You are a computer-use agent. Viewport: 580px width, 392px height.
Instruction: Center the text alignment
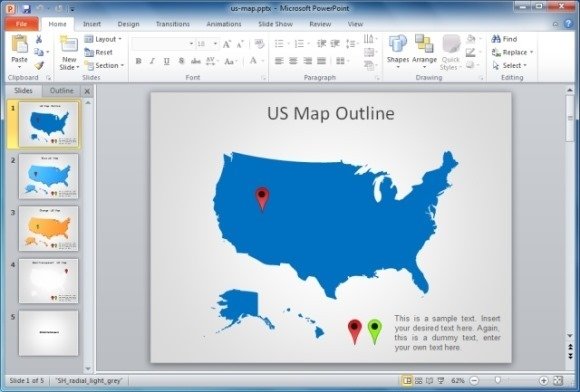[293, 61]
